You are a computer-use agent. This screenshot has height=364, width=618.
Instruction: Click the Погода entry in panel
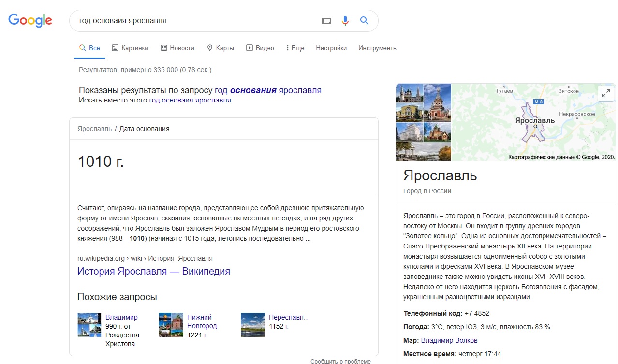pyautogui.click(x=477, y=327)
